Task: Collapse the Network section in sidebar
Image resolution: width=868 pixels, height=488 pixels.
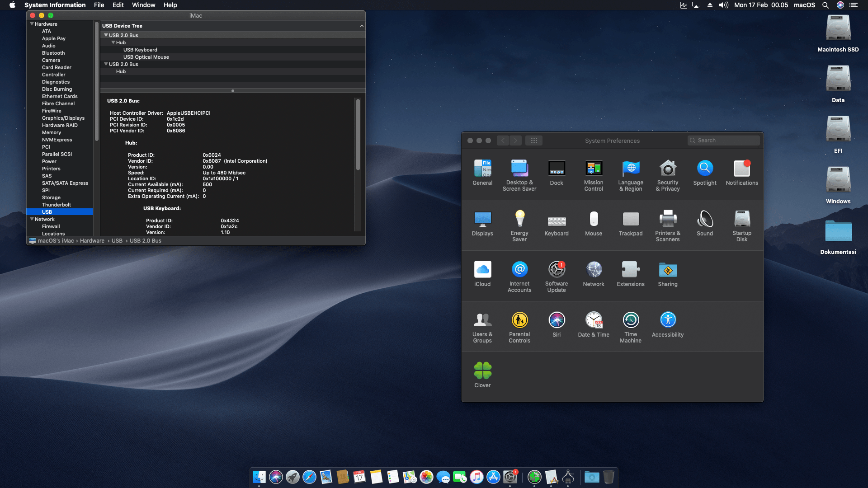Action: click(32, 219)
